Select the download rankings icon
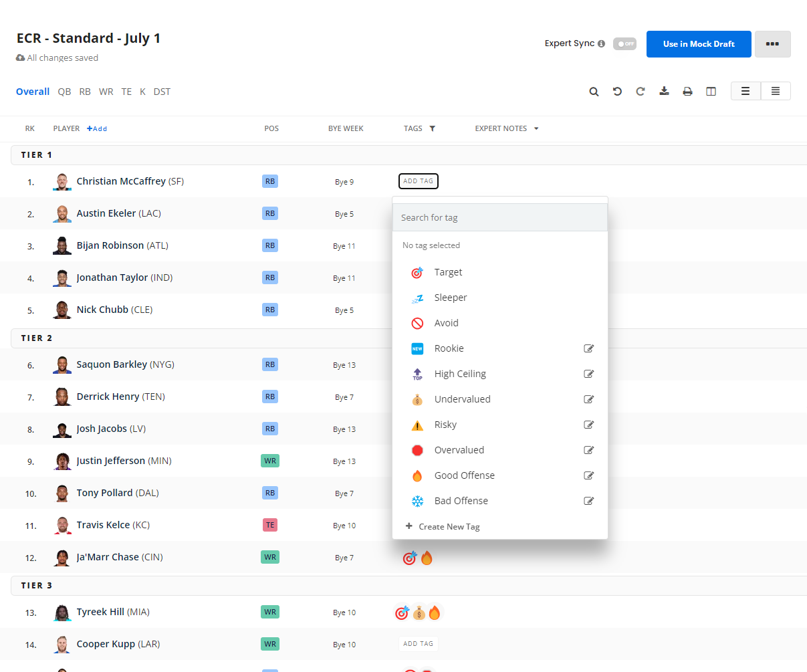This screenshot has height=672, width=807. 664,91
